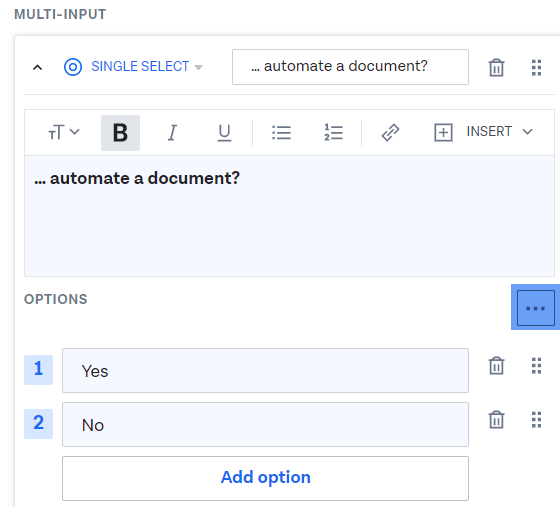Screen dimensions: 560x507
Task: Click the question title input field
Action: coord(350,67)
